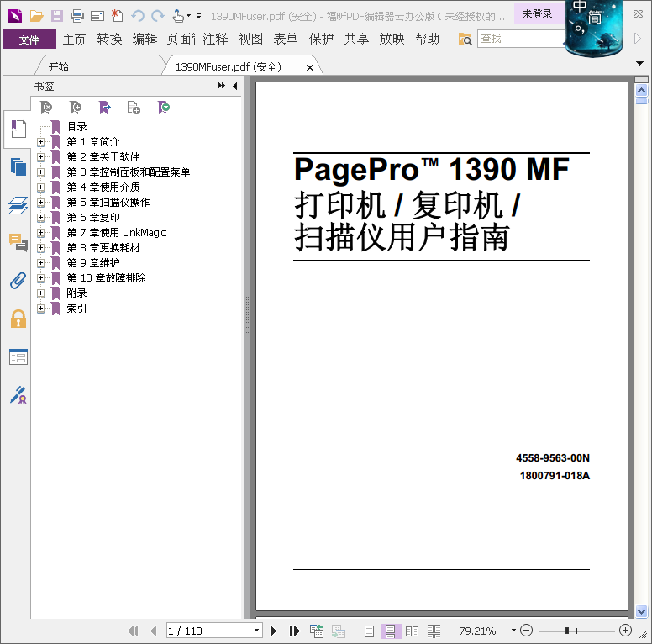
Task: Switch to the 保护 ribbon tab
Action: click(321, 40)
